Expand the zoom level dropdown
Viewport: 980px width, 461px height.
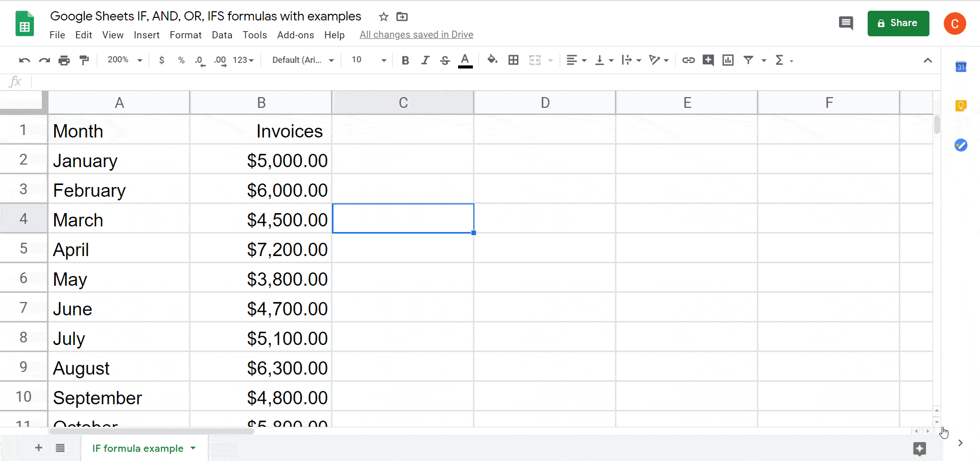(124, 60)
